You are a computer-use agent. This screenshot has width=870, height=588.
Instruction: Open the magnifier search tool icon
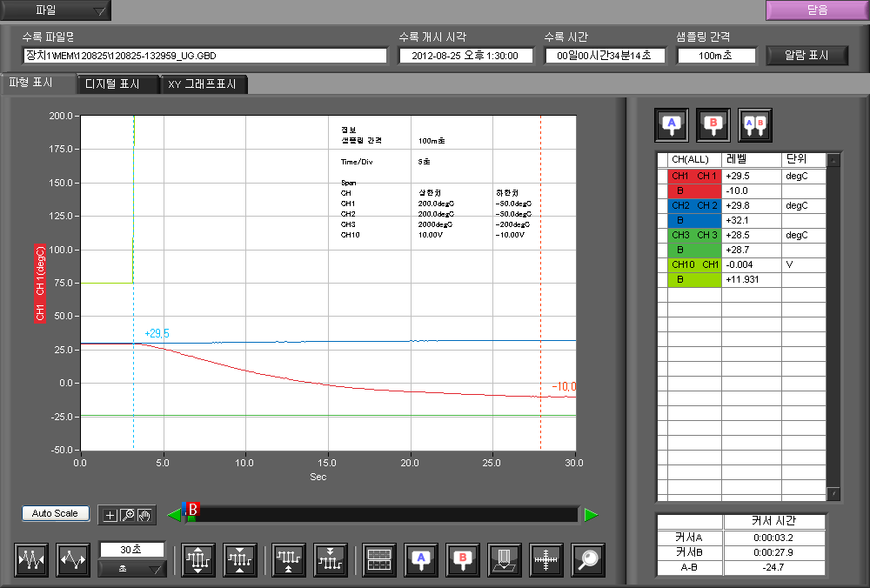(x=589, y=560)
